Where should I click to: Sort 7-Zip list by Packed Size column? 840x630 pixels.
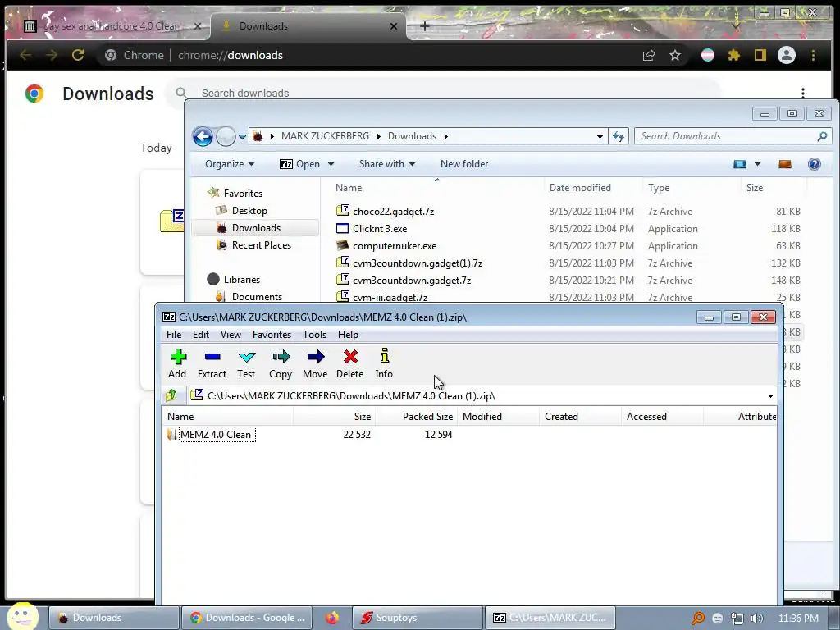point(416,416)
